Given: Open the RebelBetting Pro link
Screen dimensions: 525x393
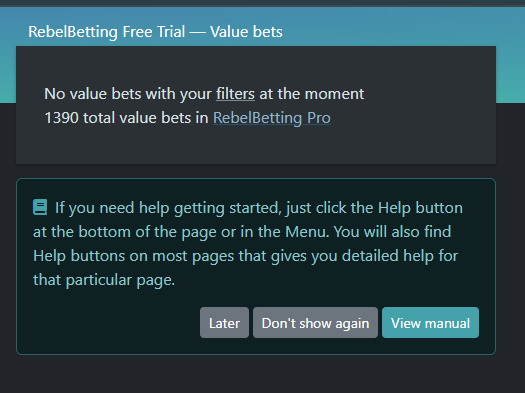Looking at the screenshot, I should (272, 118).
